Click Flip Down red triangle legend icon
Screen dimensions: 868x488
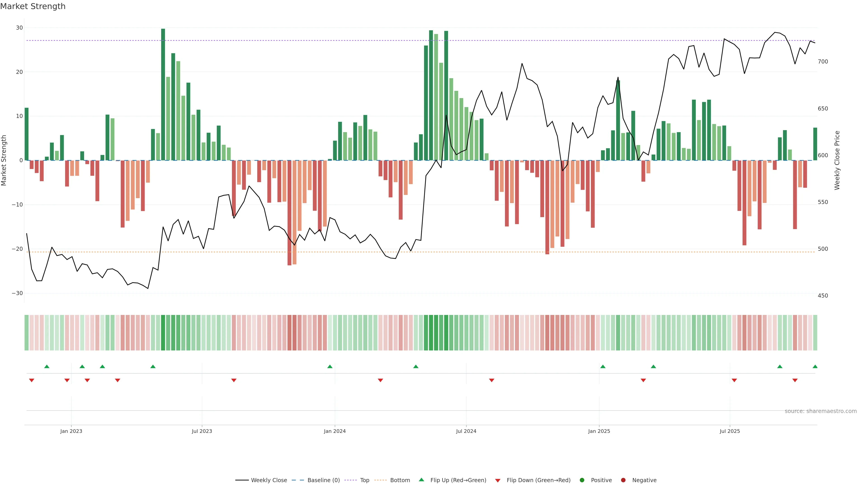click(498, 480)
